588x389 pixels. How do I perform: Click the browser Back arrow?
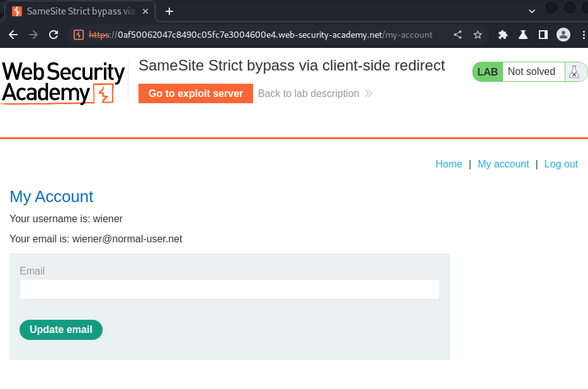click(x=13, y=35)
